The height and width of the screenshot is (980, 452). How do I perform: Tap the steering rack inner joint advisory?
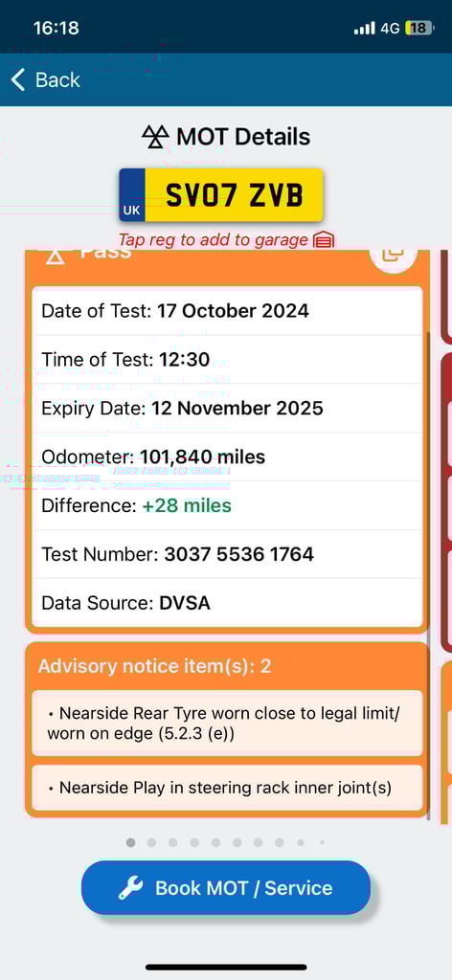[x=227, y=789]
